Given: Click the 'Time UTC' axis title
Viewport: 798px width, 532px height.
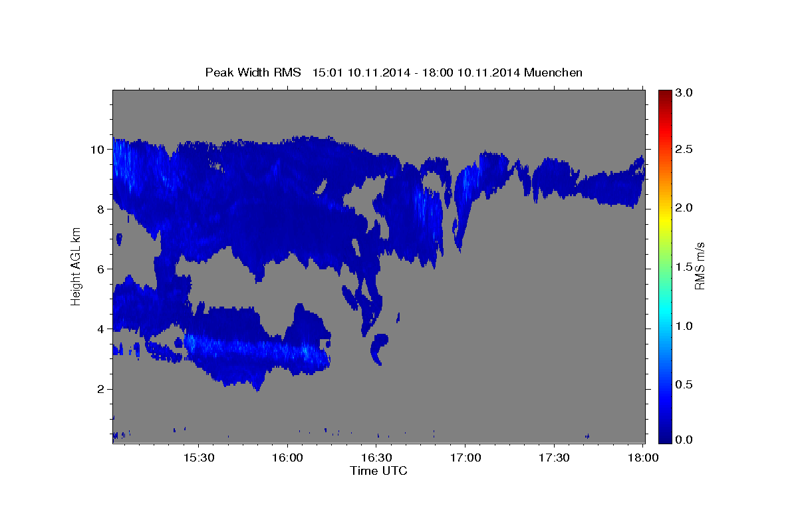Looking at the screenshot, I should pos(378,471).
